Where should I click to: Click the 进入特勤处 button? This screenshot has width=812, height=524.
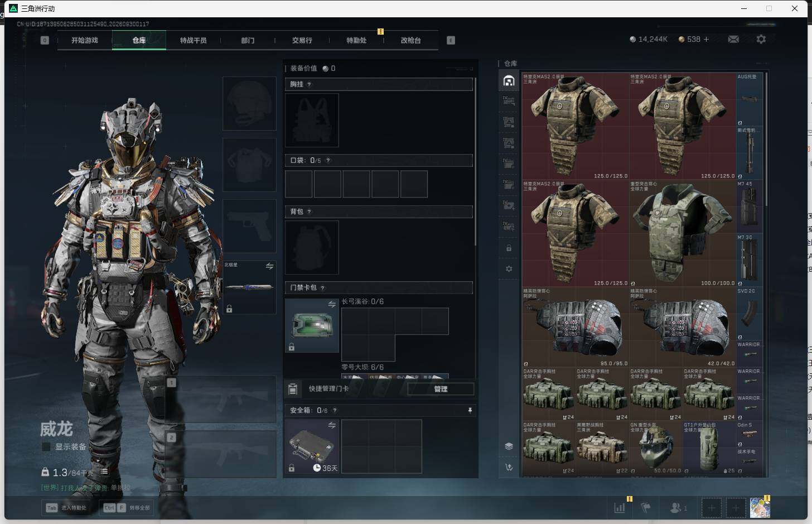click(x=66, y=508)
